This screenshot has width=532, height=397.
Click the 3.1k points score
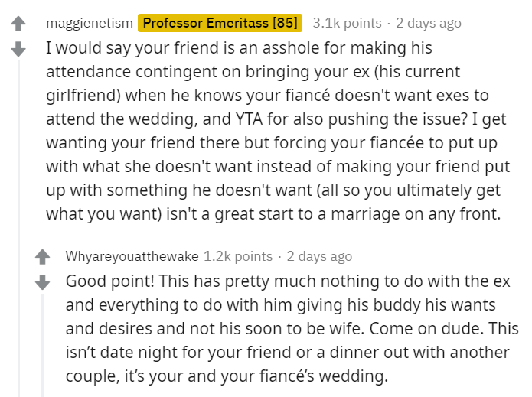point(347,23)
